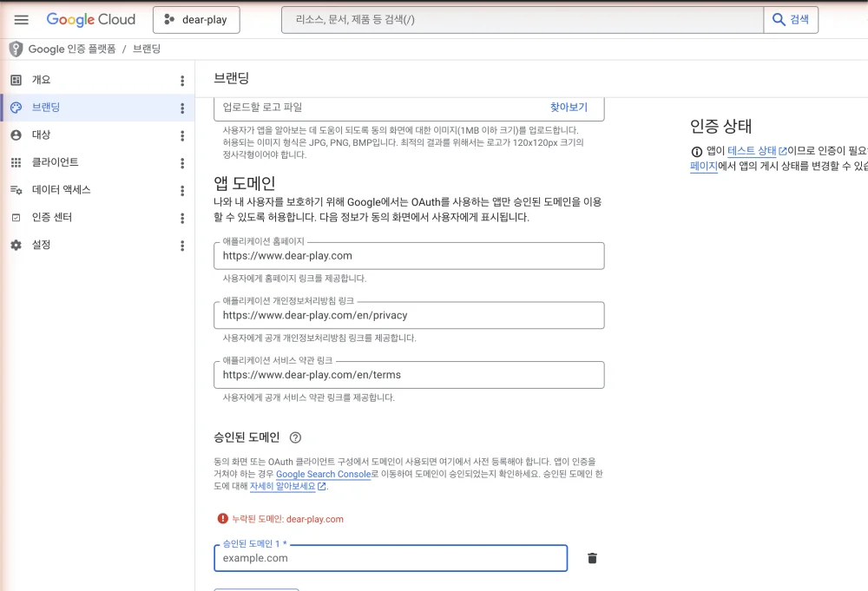Edit the 애플리케이션 홈페이지 URL field
This screenshot has height=591, width=868.
[409, 256]
